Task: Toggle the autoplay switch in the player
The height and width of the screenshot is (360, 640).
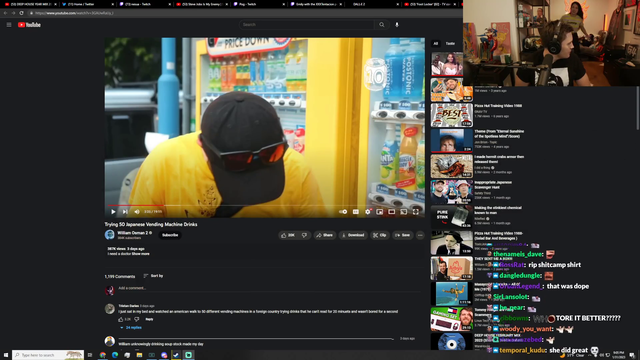Action: coord(343,212)
